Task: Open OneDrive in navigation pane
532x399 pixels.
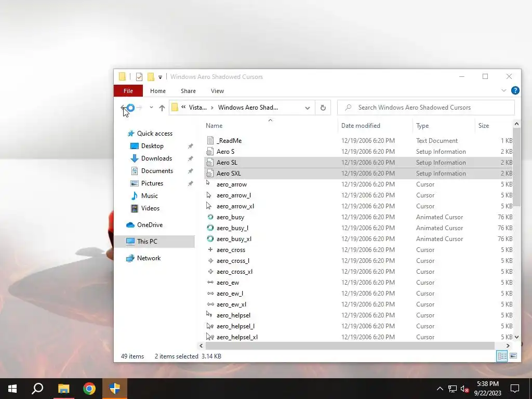Action: (150, 225)
